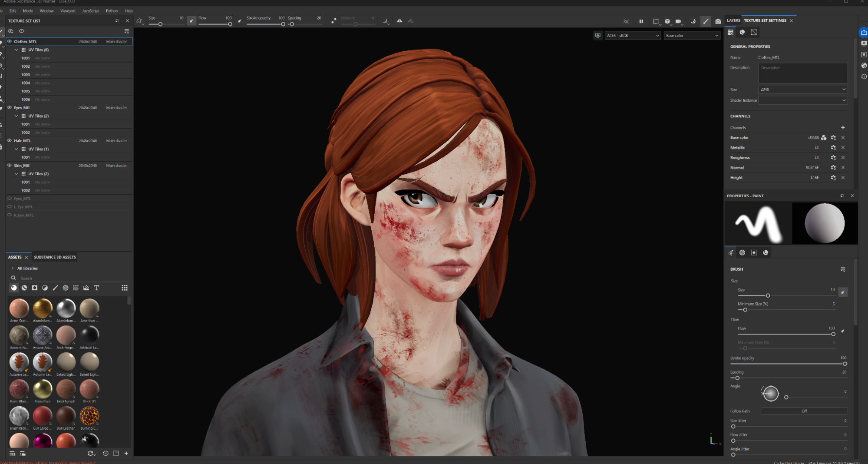Collapse UV Tiles (1) under Hair_MTL
The height and width of the screenshot is (464, 868).
(17, 149)
